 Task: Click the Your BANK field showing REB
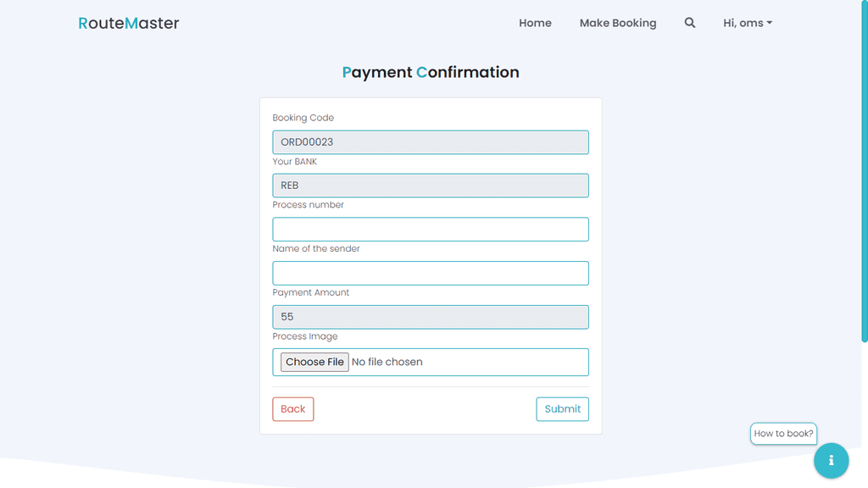pyautogui.click(x=430, y=186)
